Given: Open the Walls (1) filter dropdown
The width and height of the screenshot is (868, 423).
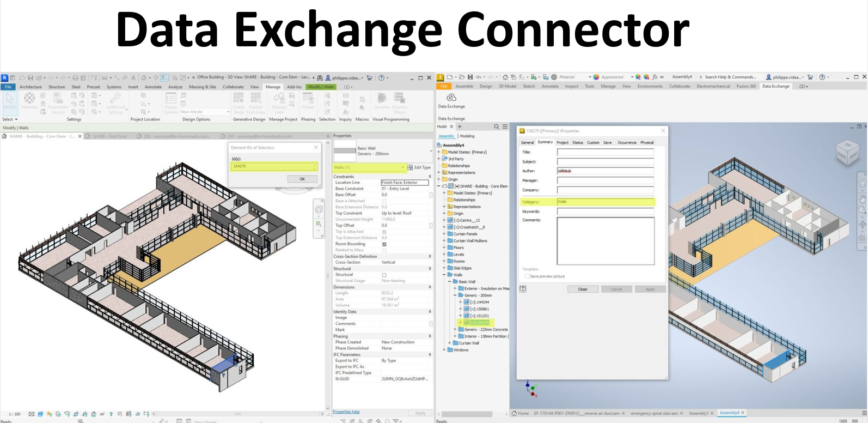Looking at the screenshot, I should (402, 167).
